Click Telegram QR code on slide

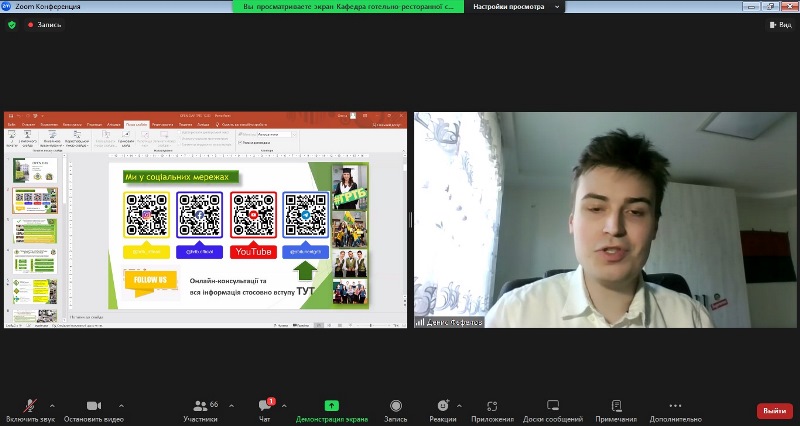pos(306,215)
